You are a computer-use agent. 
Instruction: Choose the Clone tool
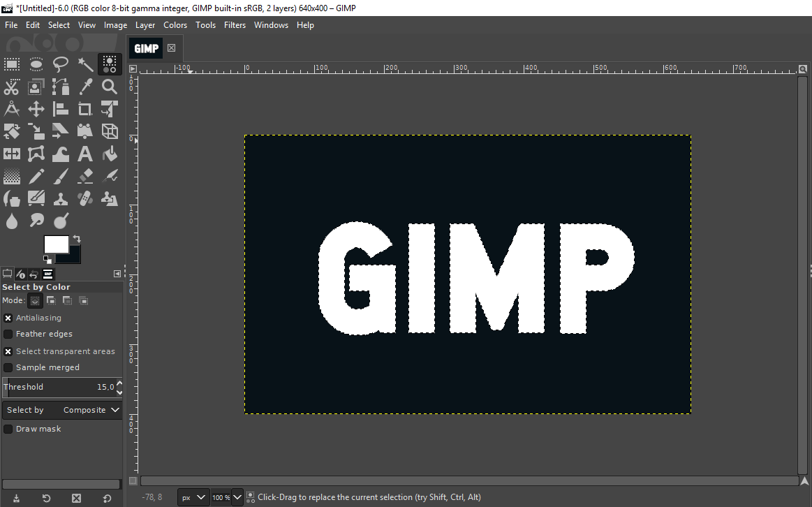coord(61,198)
